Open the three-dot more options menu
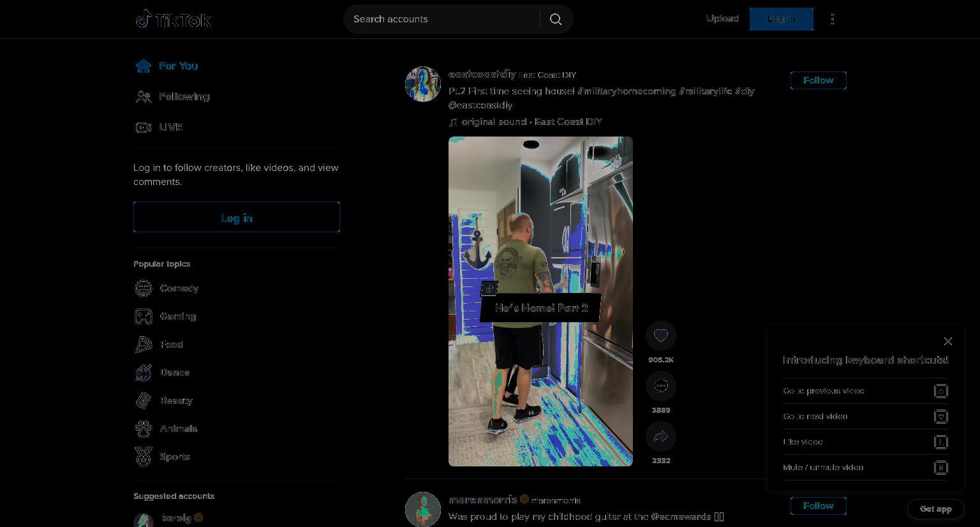The image size is (980, 527). click(x=833, y=19)
